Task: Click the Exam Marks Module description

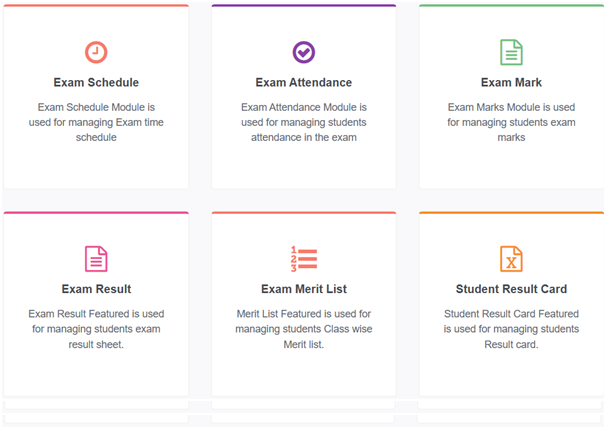Action: (x=511, y=122)
